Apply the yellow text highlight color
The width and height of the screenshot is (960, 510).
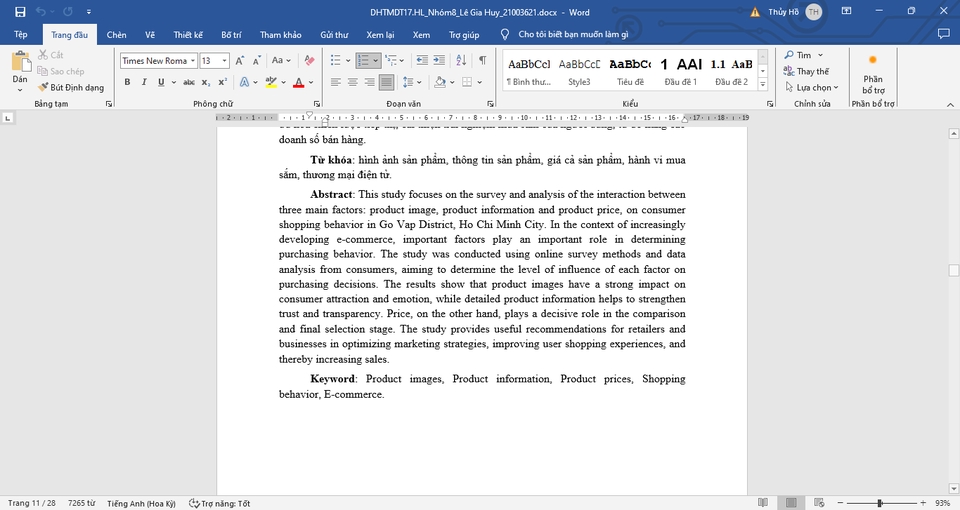coord(271,82)
